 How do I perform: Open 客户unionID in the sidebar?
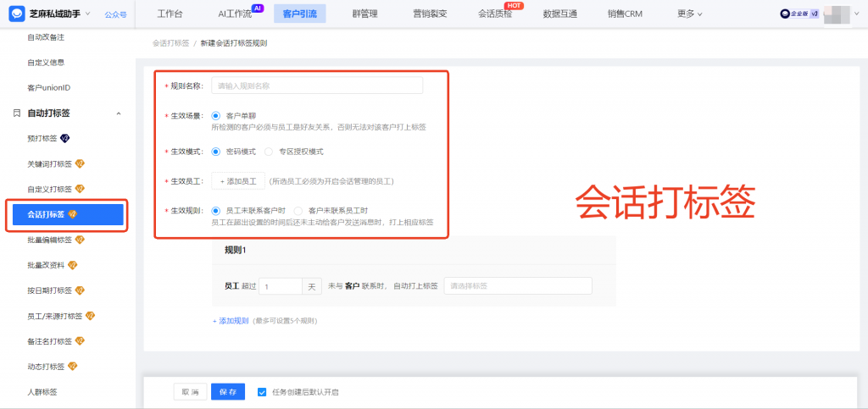pyautogui.click(x=48, y=88)
